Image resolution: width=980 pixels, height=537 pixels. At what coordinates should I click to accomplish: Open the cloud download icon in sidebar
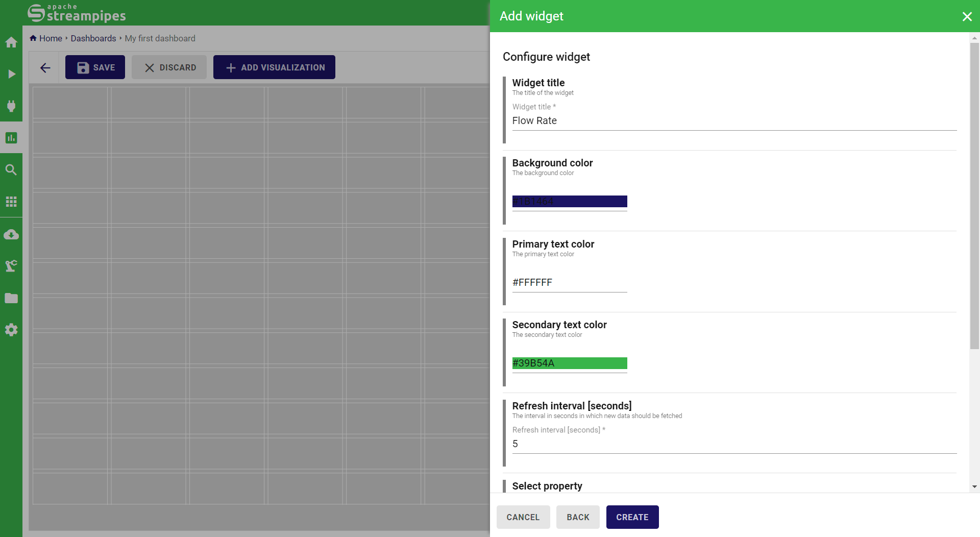[x=11, y=234]
